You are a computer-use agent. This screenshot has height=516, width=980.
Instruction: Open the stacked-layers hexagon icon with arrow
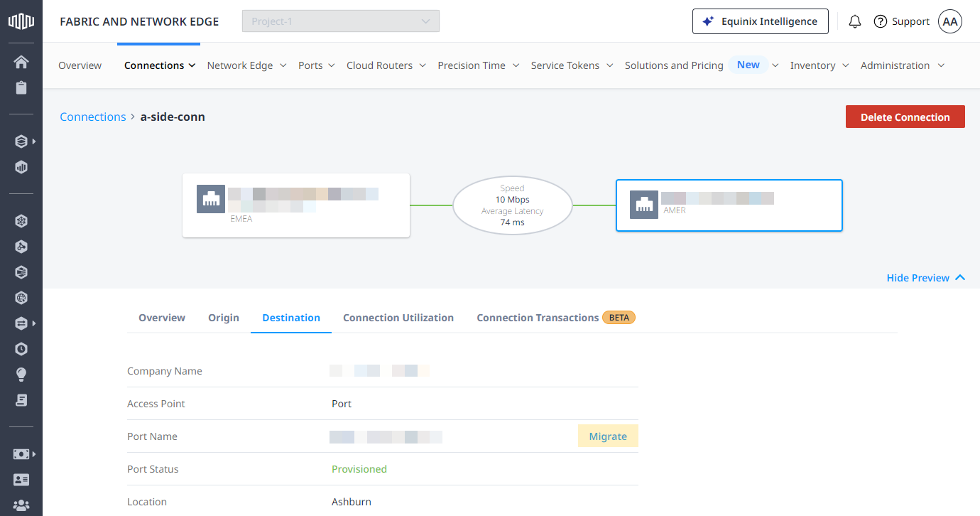point(21,141)
